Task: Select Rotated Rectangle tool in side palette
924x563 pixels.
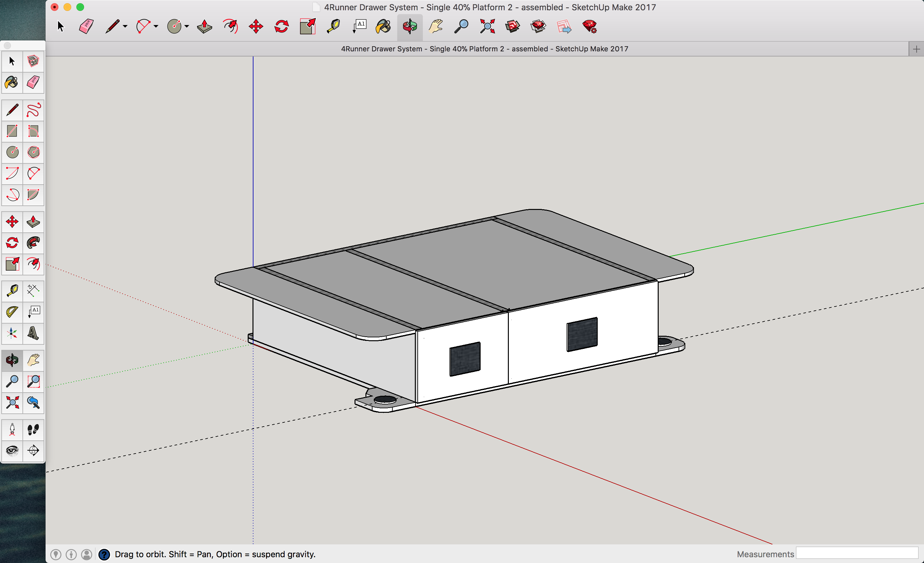Action: [33, 131]
